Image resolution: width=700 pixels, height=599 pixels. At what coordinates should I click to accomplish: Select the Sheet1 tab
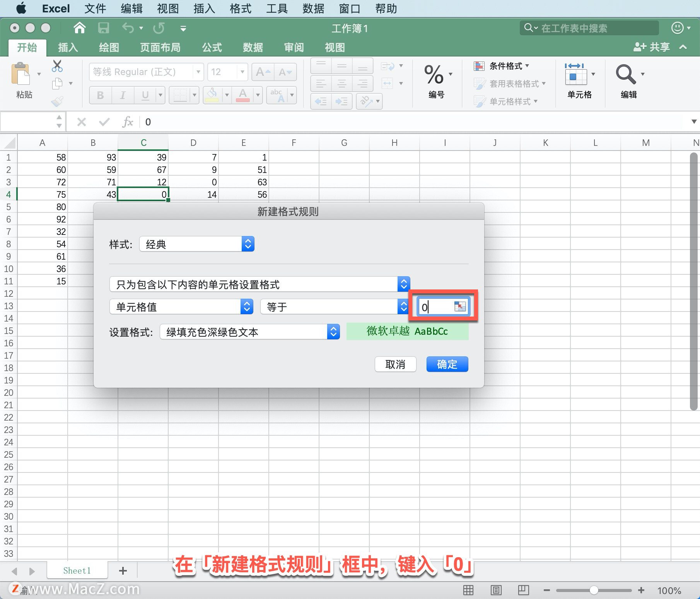[77, 570]
